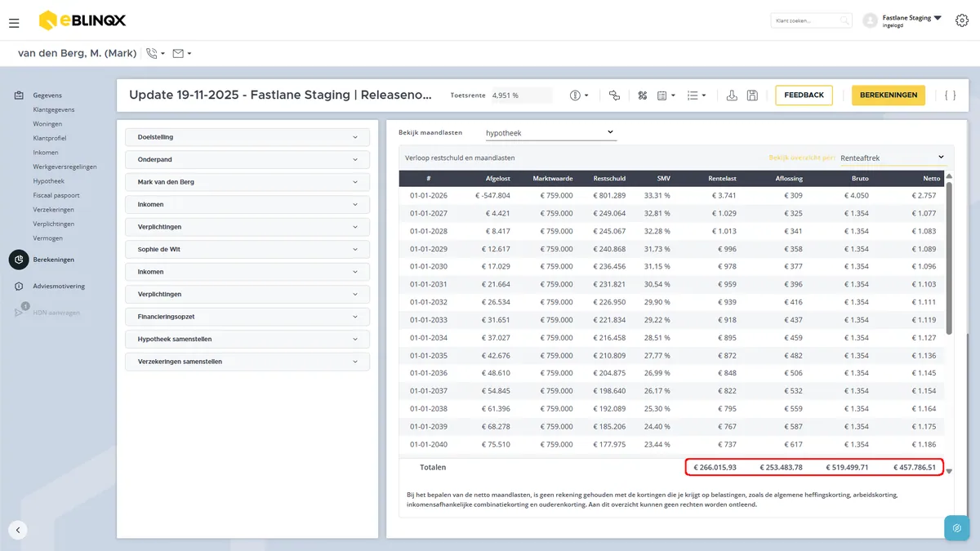
Task: Click the Restschuld column header
Action: (x=610, y=178)
